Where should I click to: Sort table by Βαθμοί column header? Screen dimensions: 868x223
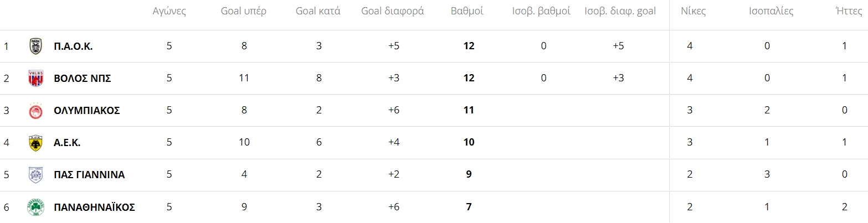point(468,12)
